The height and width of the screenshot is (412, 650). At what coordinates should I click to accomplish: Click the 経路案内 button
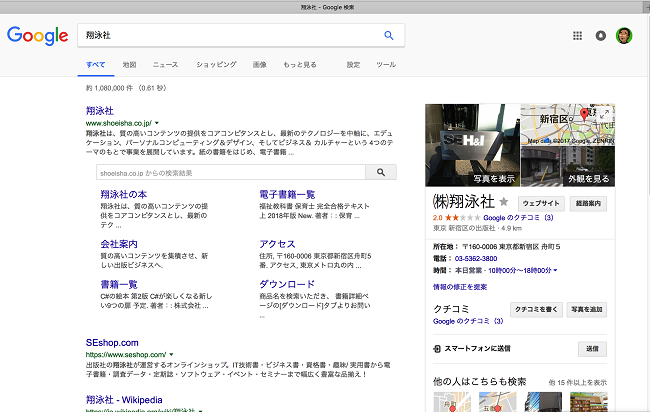588,204
